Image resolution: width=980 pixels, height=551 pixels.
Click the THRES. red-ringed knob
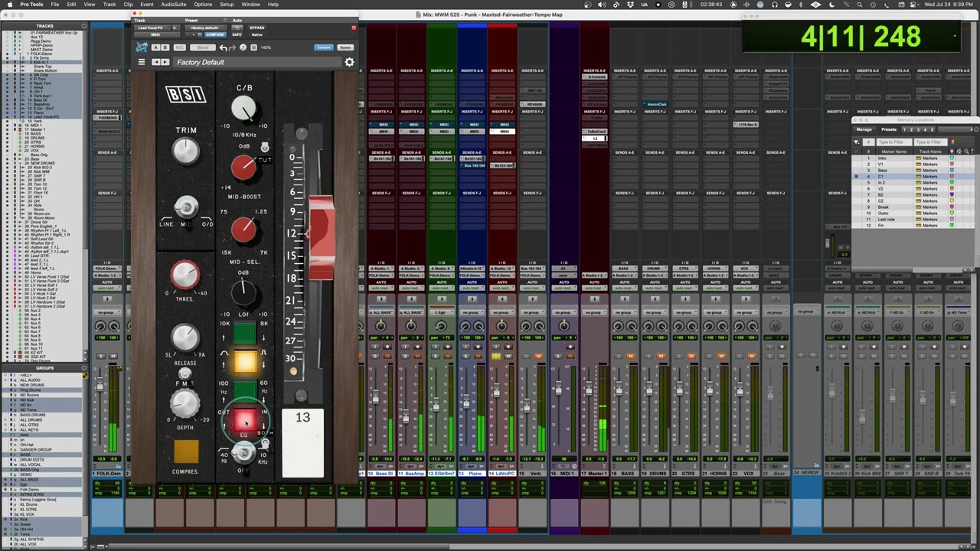coord(185,275)
